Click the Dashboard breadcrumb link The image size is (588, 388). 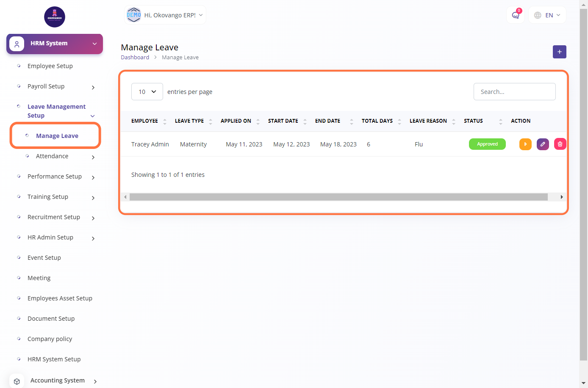(135, 58)
